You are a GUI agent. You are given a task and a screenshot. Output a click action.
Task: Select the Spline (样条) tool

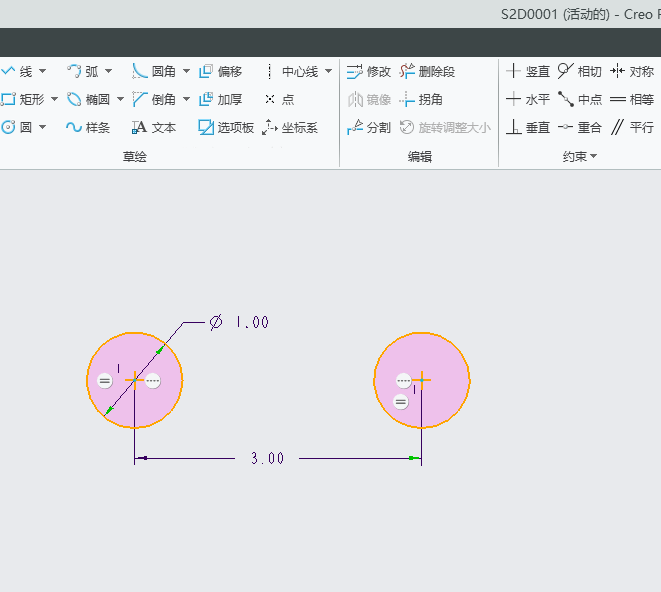coord(88,127)
